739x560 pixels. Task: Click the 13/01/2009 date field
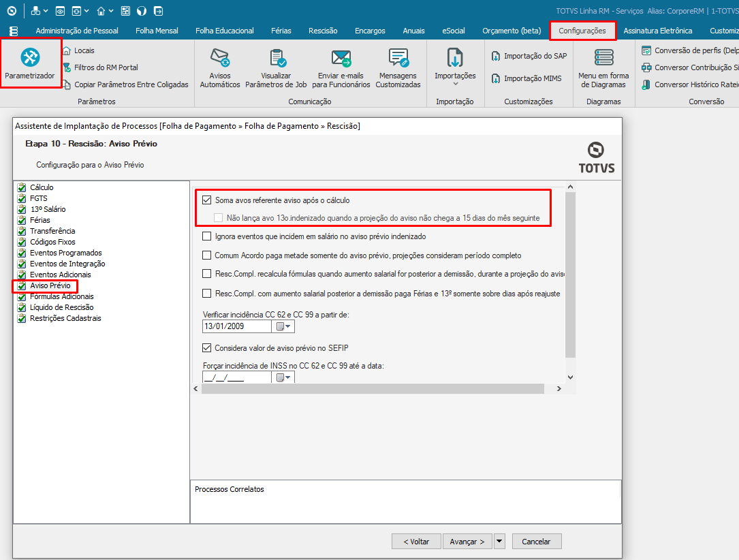237,326
